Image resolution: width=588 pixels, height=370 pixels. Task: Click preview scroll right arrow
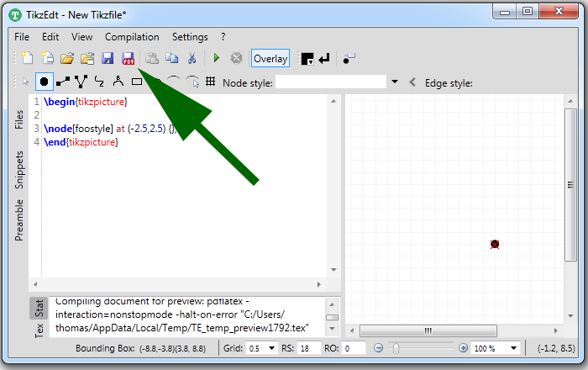556,330
